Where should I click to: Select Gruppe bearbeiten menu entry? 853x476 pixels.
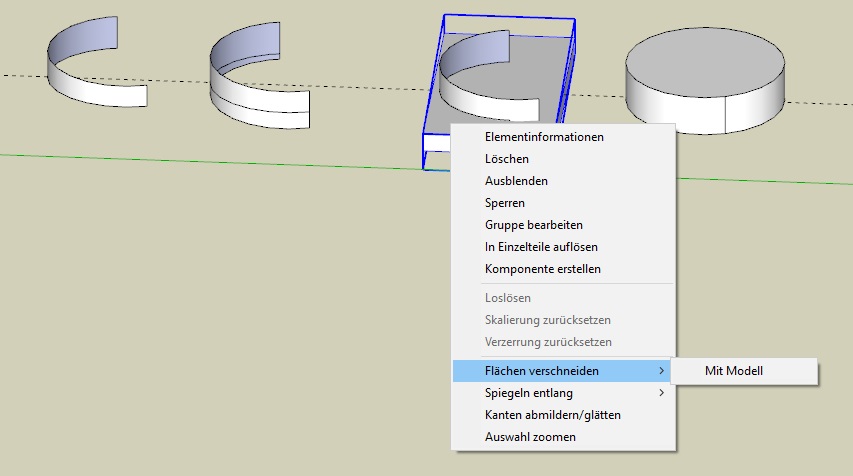533,225
